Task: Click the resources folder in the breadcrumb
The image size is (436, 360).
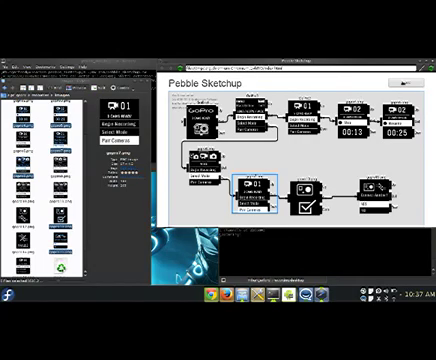Action: [x=40, y=95]
